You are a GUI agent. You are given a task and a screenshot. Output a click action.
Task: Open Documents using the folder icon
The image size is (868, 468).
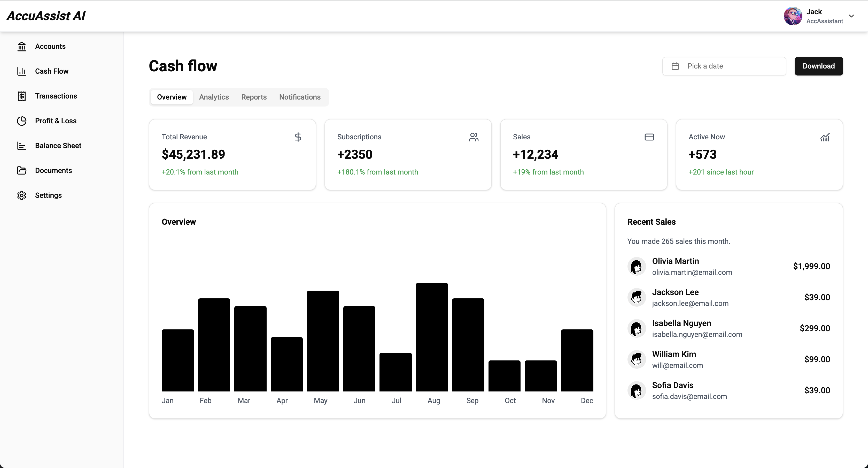tap(21, 171)
